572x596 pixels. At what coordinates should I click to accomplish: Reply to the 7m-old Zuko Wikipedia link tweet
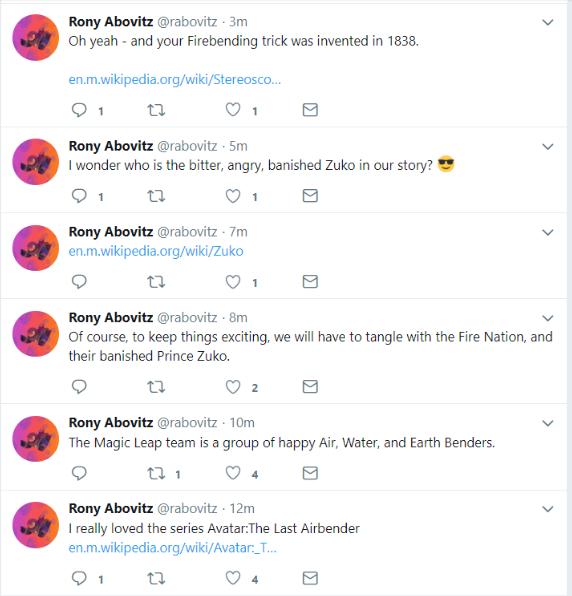tap(79, 282)
